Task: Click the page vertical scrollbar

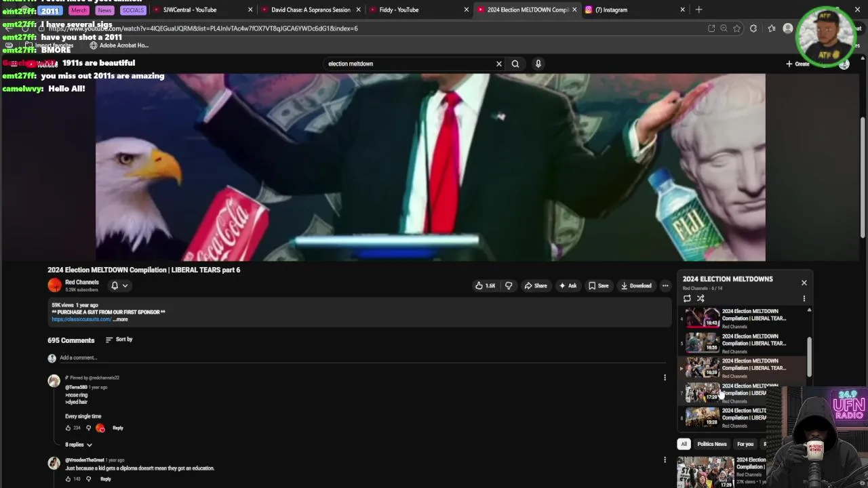Action: [x=863, y=178]
